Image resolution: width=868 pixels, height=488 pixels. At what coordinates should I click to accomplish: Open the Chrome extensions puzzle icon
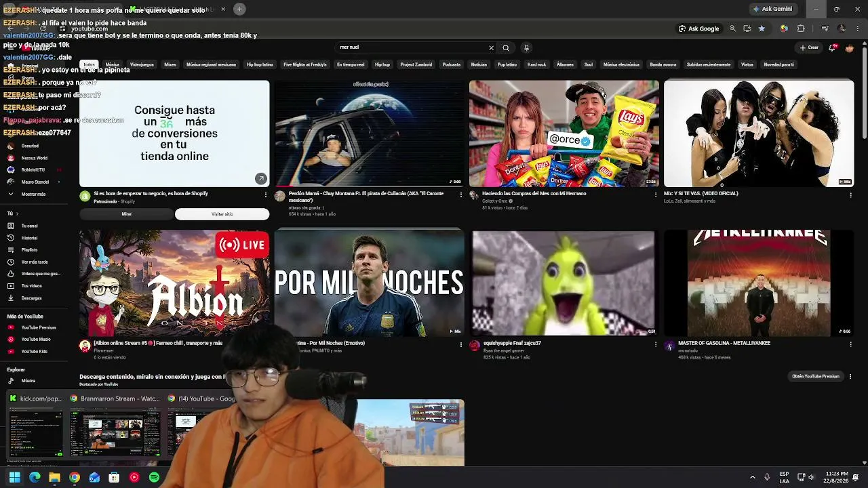[801, 28]
